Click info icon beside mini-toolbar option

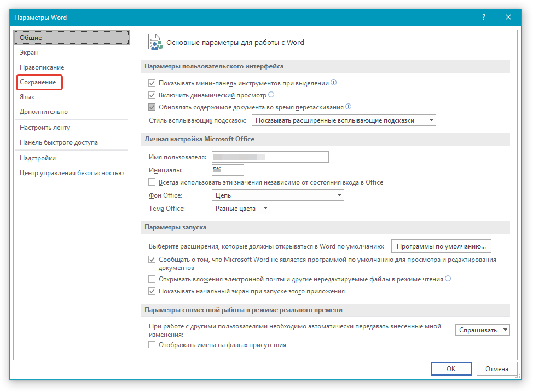pos(334,83)
